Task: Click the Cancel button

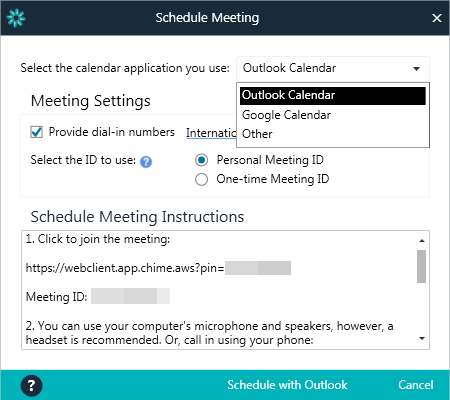Action: [x=416, y=385]
